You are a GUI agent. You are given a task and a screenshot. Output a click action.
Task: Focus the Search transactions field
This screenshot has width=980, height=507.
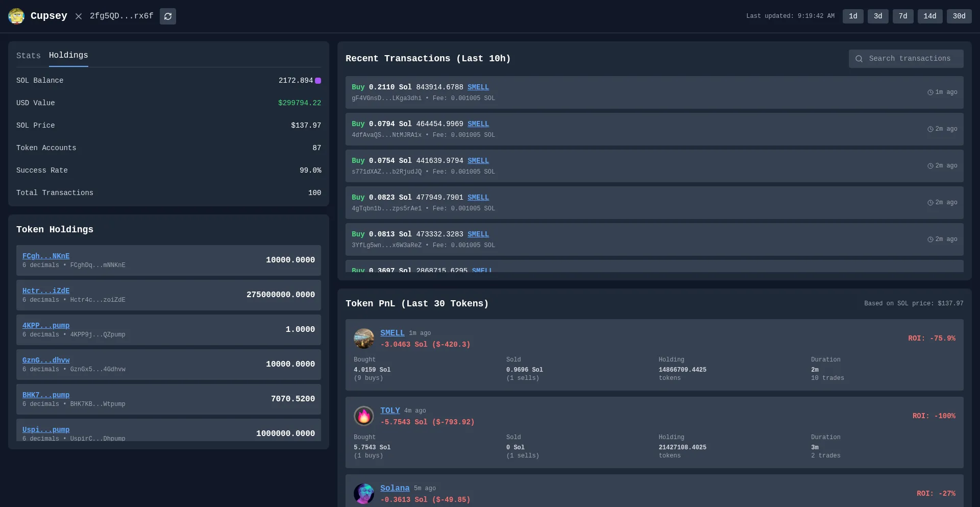[910, 59]
